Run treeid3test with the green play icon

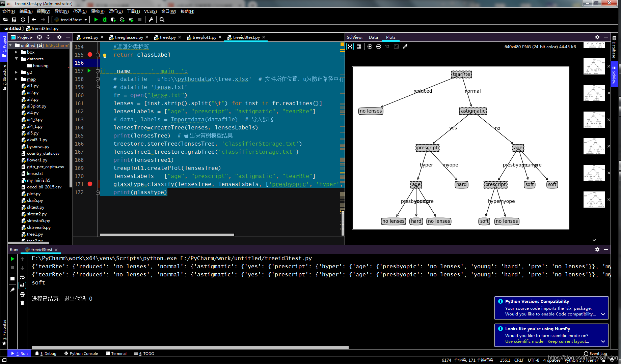point(96,20)
